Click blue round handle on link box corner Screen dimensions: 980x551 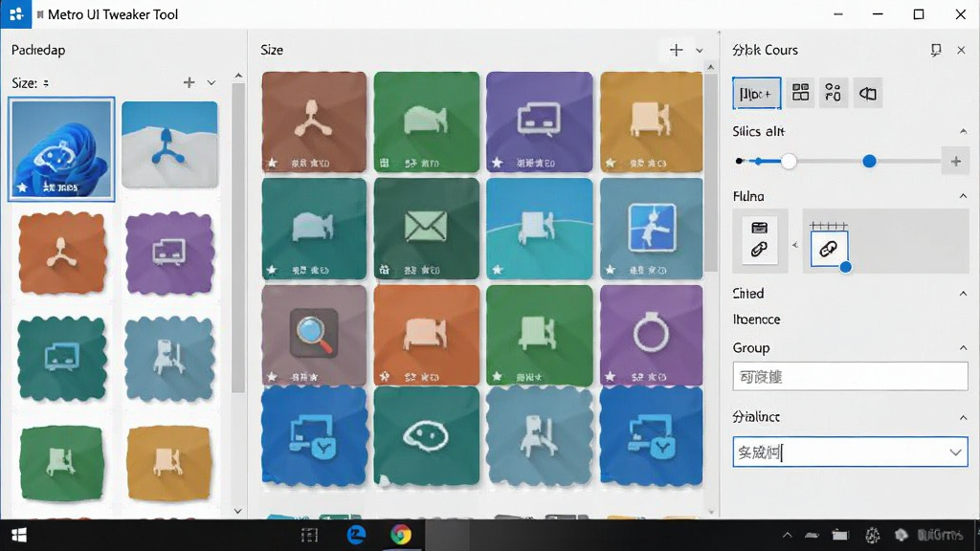tap(846, 268)
